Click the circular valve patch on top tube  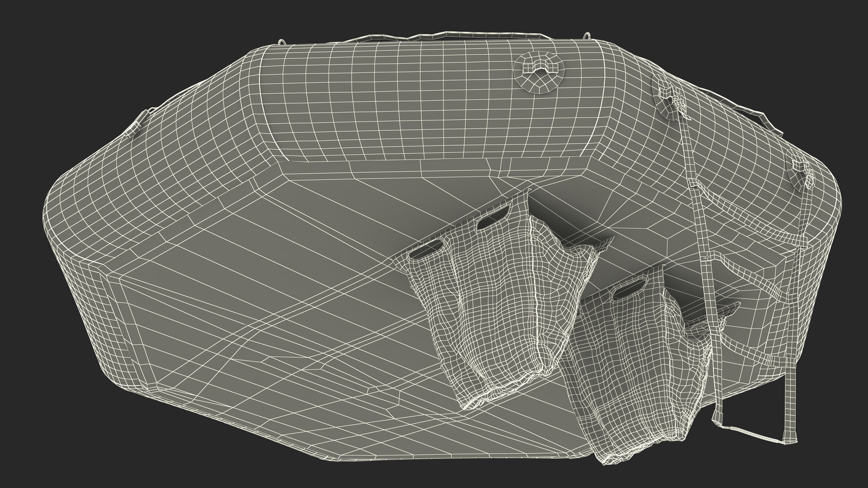pos(539,72)
